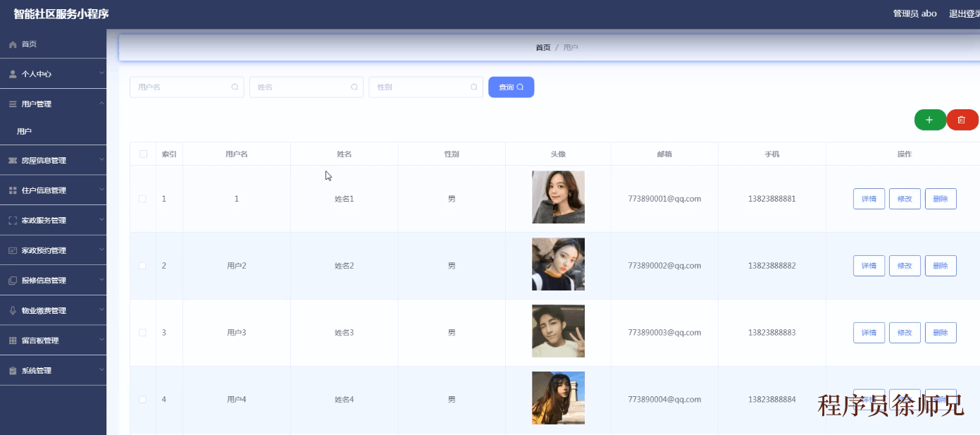Click the grid icon beside 住户信息管理
Viewport: 980px width, 435px height.
coord(13,190)
